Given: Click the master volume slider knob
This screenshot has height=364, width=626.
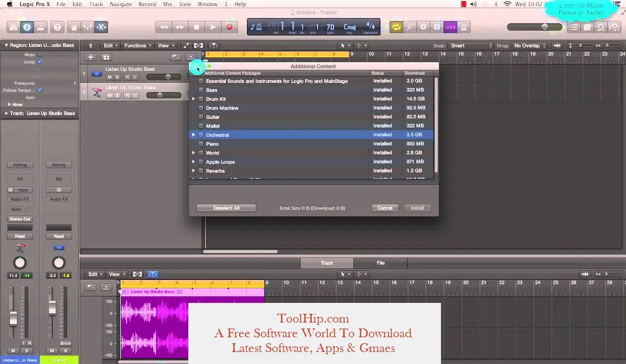Looking at the screenshot, I should (545, 27).
